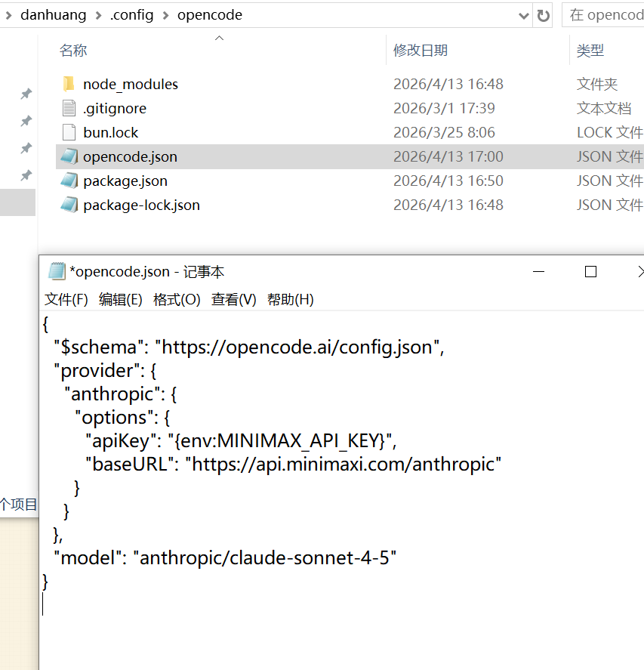Select the package-lock.json file name

[141, 205]
